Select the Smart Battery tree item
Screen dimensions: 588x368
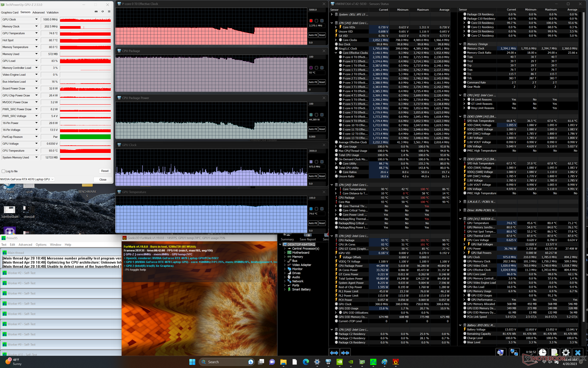[301, 289]
